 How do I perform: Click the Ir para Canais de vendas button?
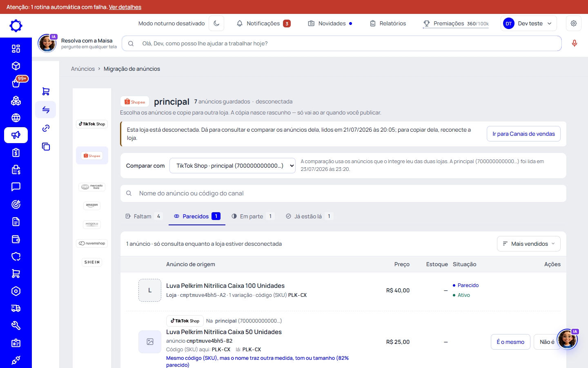tap(523, 134)
